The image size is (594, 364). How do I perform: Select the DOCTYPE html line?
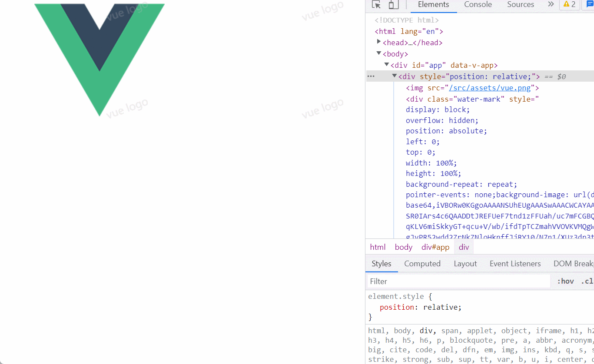[407, 20]
